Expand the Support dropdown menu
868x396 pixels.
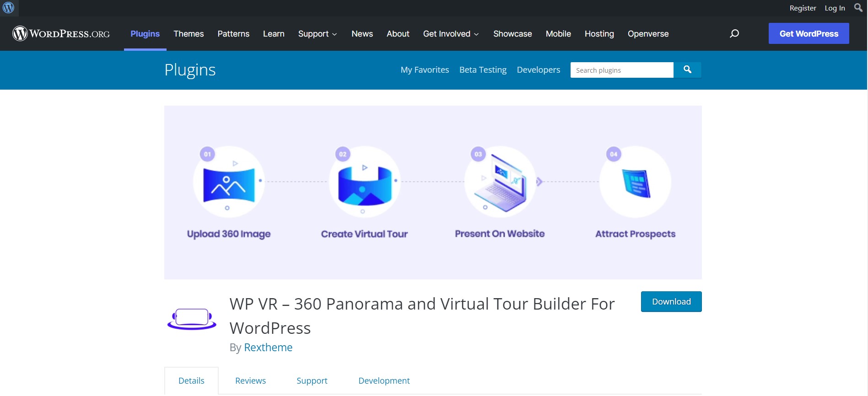point(318,34)
